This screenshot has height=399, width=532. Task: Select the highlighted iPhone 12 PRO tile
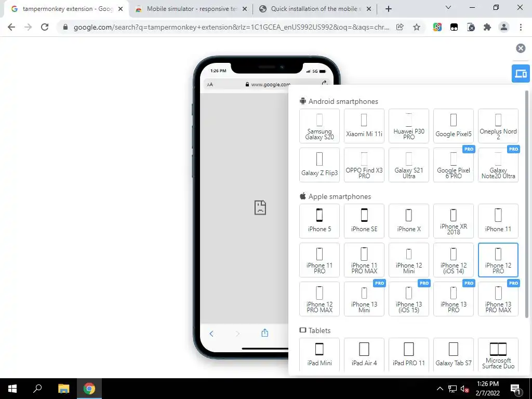point(498,260)
